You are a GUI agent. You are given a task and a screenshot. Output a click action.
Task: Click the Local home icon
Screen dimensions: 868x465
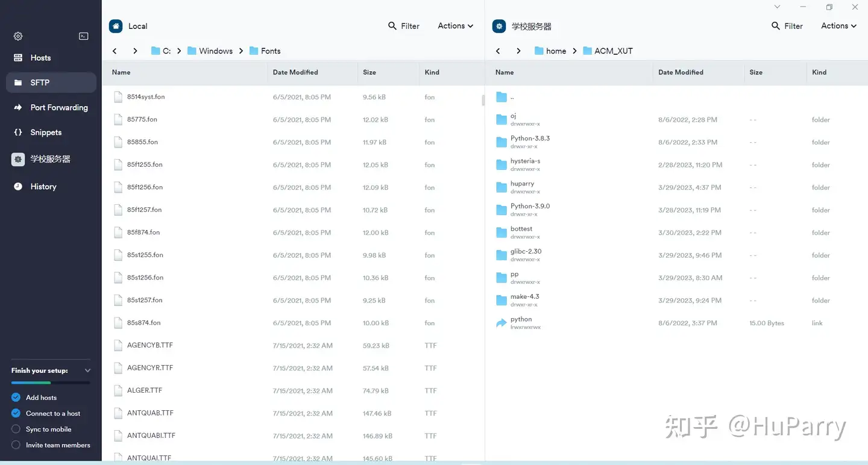pos(116,26)
